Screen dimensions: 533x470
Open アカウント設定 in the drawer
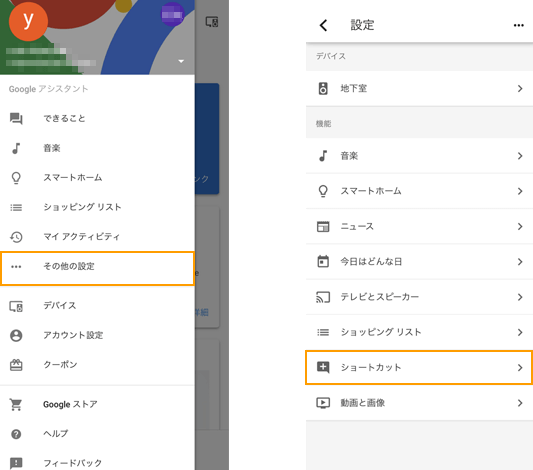click(x=97, y=335)
